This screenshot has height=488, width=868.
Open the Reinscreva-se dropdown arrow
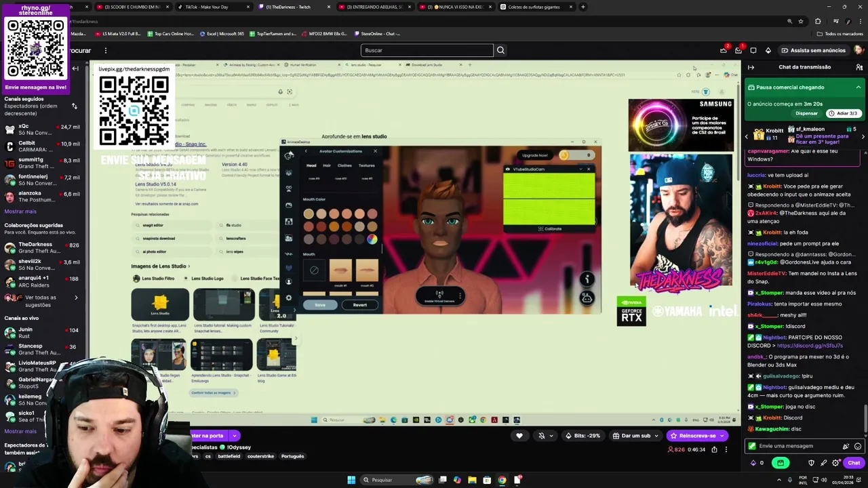click(x=724, y=436)
